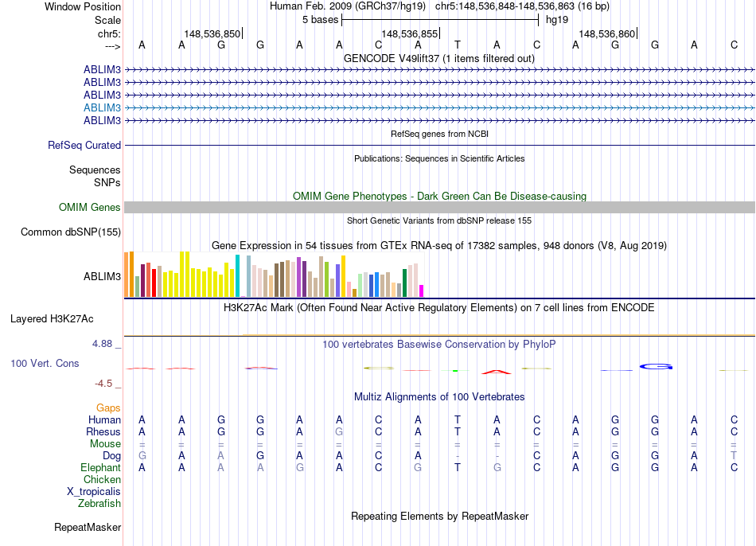The height and width of the screenshot is (546, 756).
Task: Open the OMIM Gene Phenotypes track title
Action: tap(439, 197)
